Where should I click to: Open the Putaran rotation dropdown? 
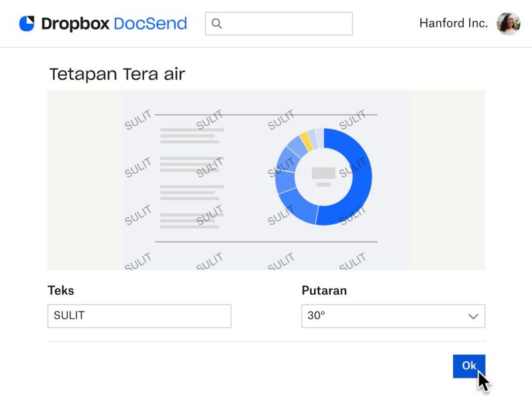tap(393, 316)
